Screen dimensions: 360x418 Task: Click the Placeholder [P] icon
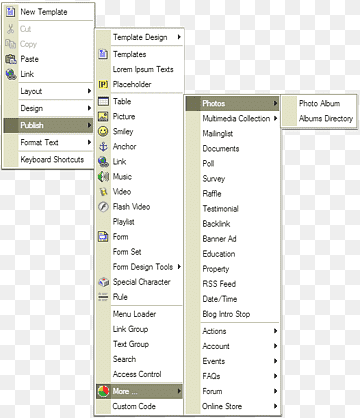pyautogui.click(x=103, y=84)
